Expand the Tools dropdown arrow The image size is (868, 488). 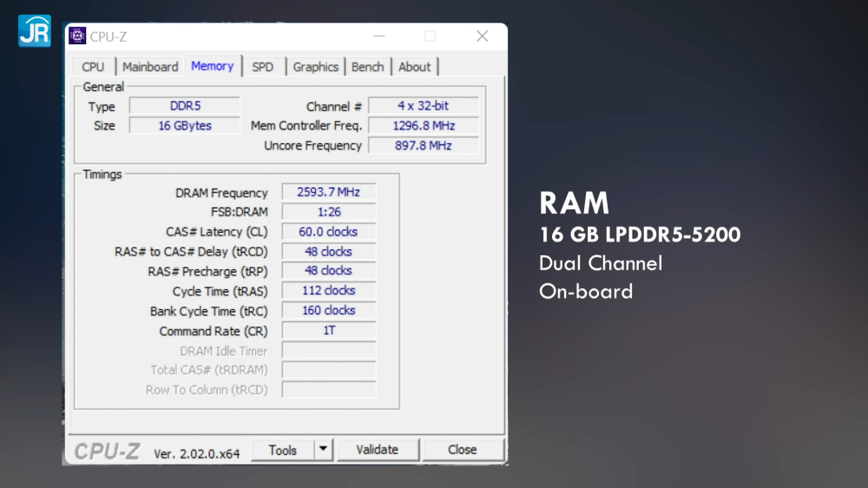[323, 450]
